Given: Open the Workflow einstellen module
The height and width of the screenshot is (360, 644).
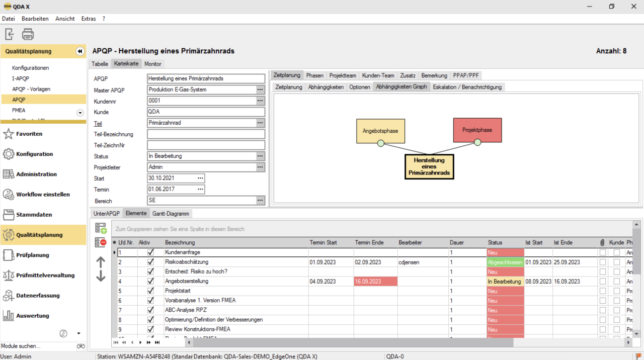Looking at the screenshot, I should (43, 194).
